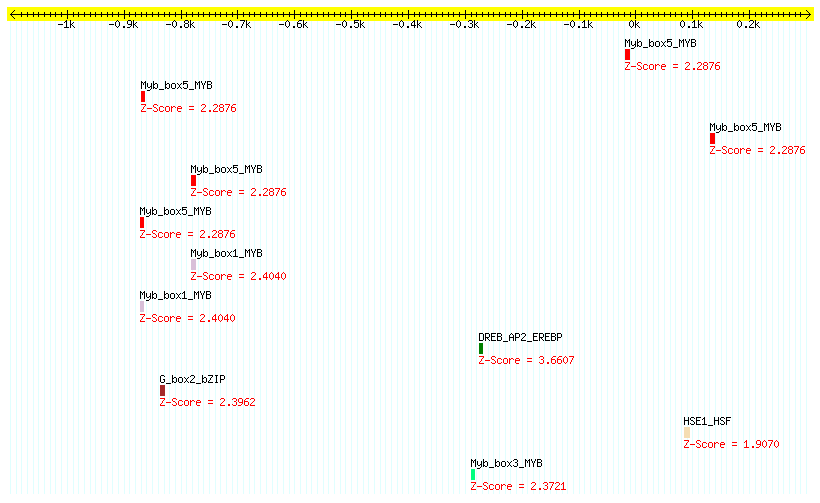Click the G_box2_bZIP motif label
Viewport: 820px width, 503px height.
(x=192, y=380)
